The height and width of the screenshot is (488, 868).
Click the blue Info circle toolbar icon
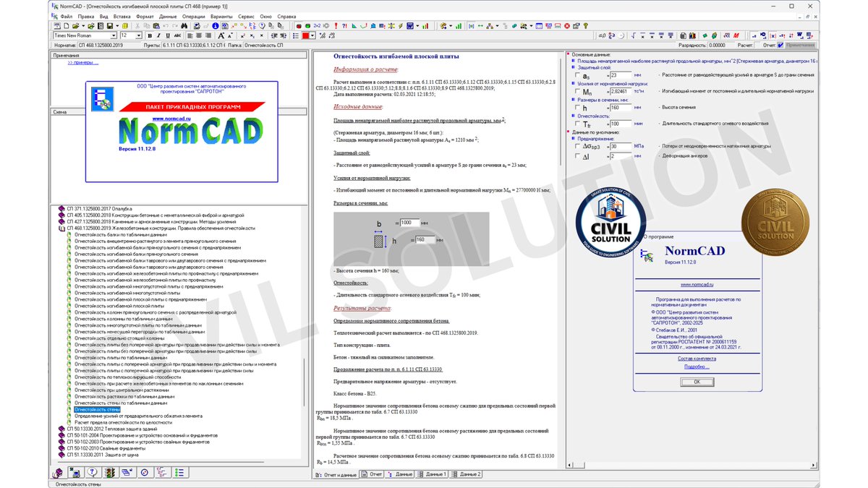point(215,25)
